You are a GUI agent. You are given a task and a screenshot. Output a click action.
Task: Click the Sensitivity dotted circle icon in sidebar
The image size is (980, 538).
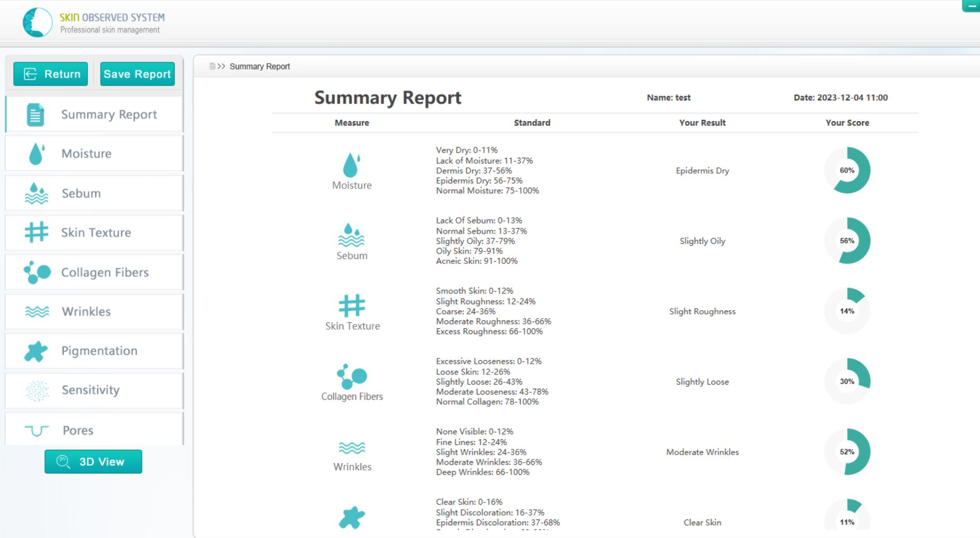click(x=37, y=390)
